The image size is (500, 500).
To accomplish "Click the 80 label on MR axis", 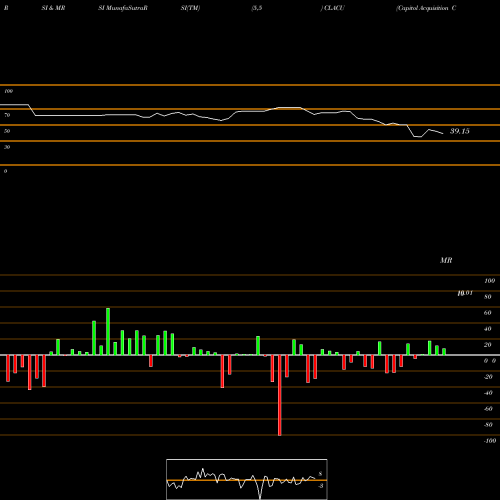I will tap(488, 297).
